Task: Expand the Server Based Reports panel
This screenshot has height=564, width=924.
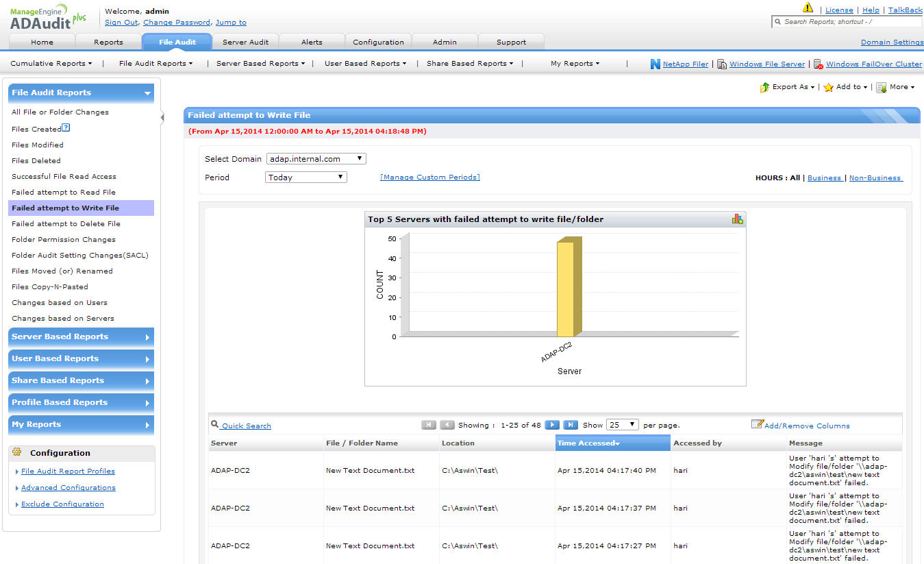Action: (x=81, y=336)
